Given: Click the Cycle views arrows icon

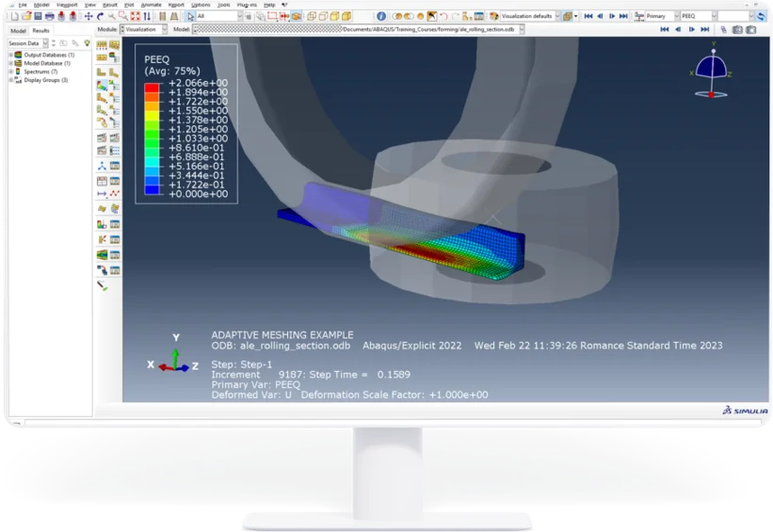Looking at the screenshot, I should point(147,16).
